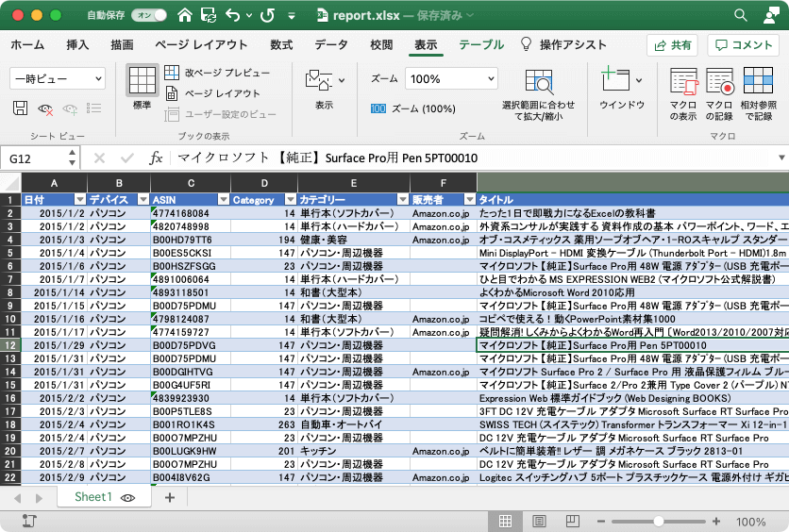Open the デバイス column filter dropdown
This screenshot has height=532, width=789.
point(143,200)
